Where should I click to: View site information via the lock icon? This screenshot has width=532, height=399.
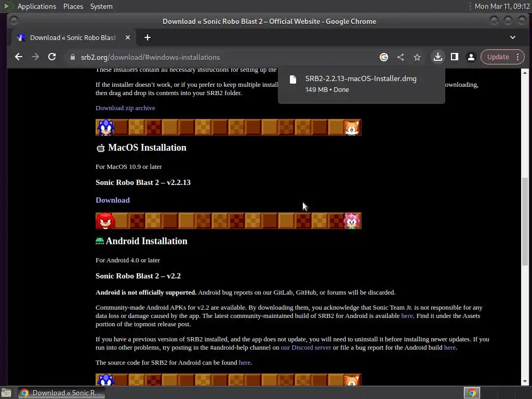click(72, 57)
